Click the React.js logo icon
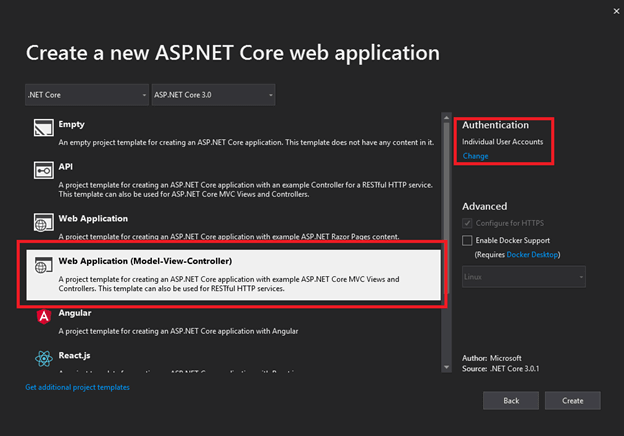624x436 pixels. pos(43,358)
